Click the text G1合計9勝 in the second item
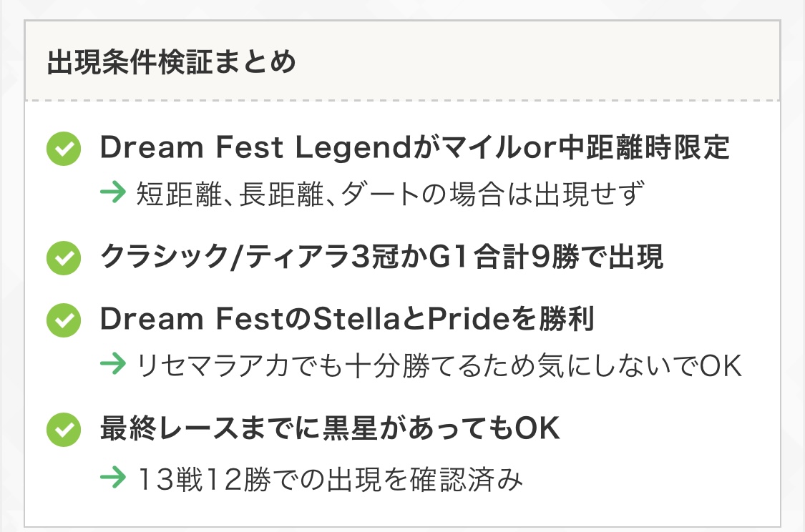Viewport: 805px width, 532px height. [509, 257]
